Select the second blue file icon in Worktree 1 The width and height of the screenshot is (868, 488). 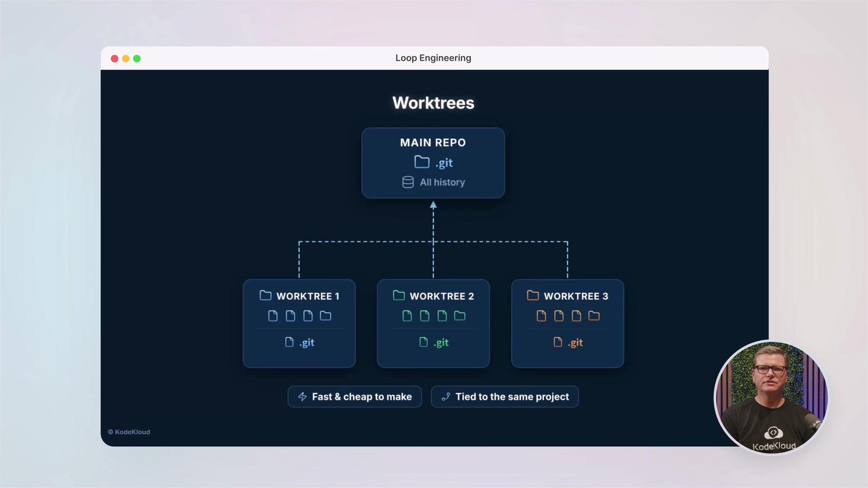290,316
